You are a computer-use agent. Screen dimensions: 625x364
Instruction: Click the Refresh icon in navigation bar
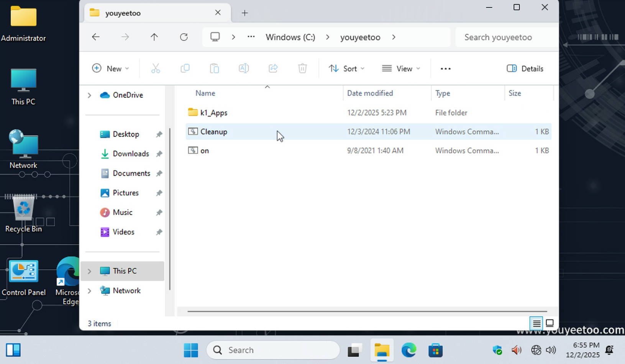(184, 37)
